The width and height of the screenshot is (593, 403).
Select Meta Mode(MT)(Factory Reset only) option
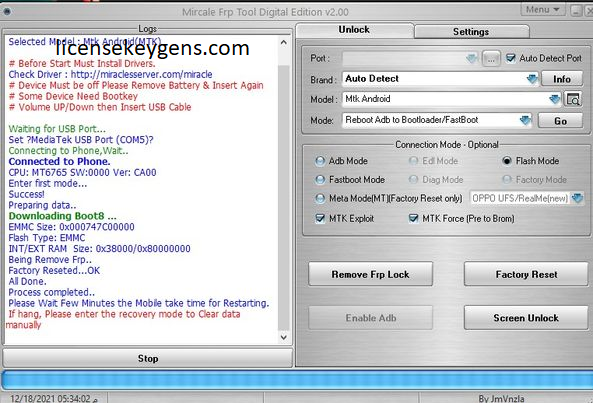320,198
